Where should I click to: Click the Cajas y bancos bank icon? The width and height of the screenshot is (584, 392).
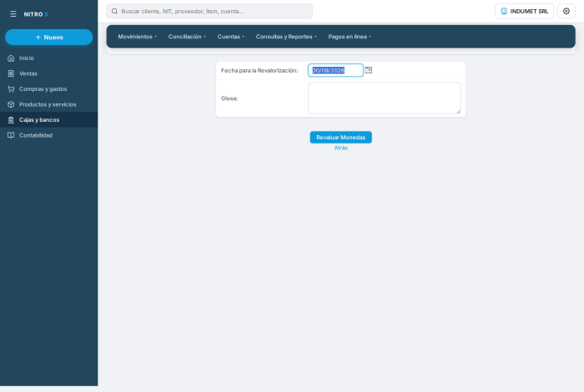[x=11, y=120]
